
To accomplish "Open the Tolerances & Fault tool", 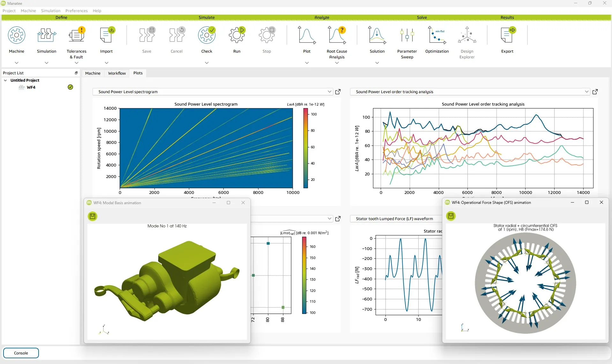I will tap(76, 35).
